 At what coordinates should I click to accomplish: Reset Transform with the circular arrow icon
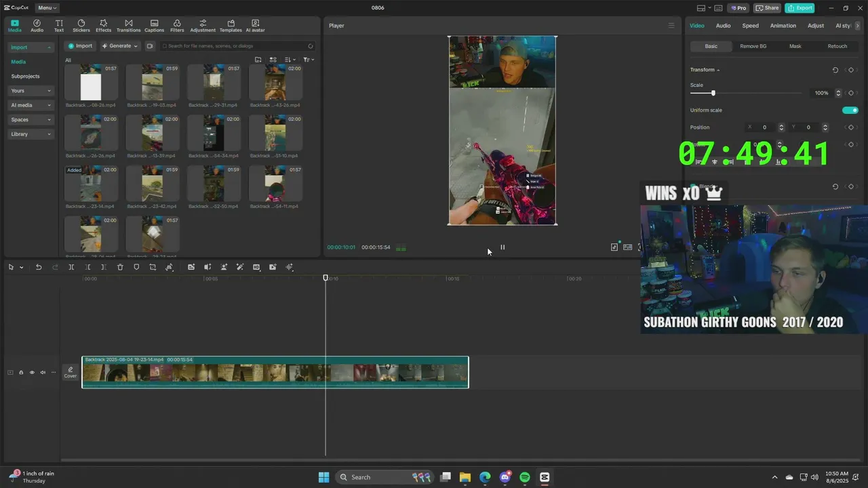pos(835,70)
